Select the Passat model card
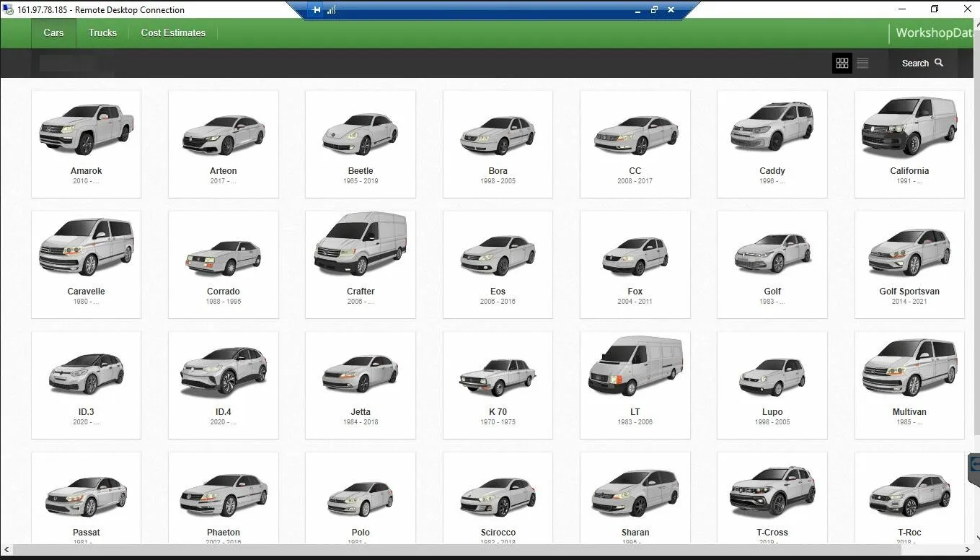Screen dimensions: 980x560 coord(87,498)
